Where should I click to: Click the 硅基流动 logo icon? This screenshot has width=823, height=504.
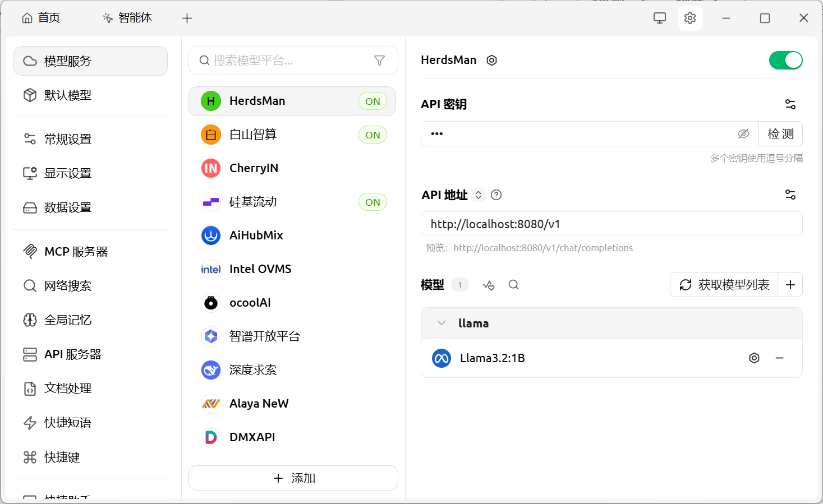[x=211, y=202]
